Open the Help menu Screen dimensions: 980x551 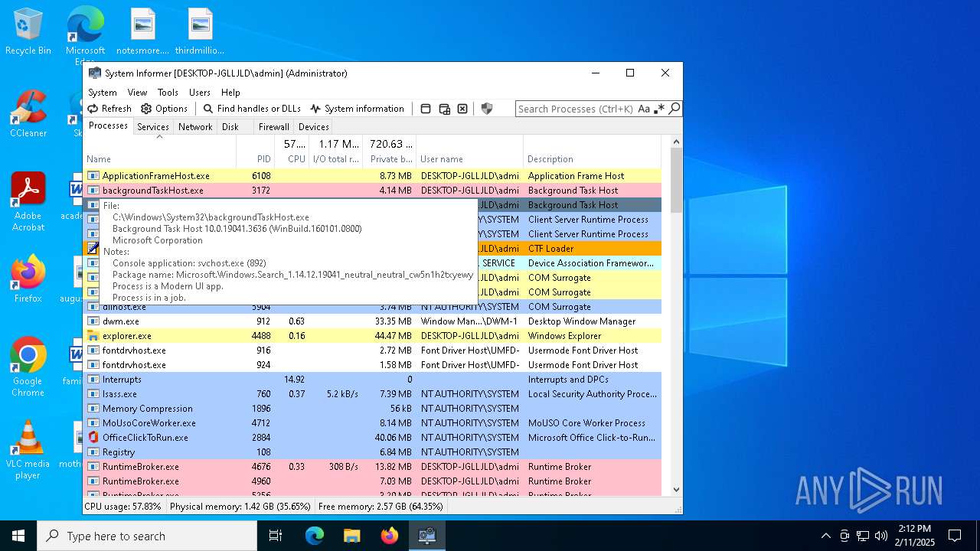click(230, 92)
